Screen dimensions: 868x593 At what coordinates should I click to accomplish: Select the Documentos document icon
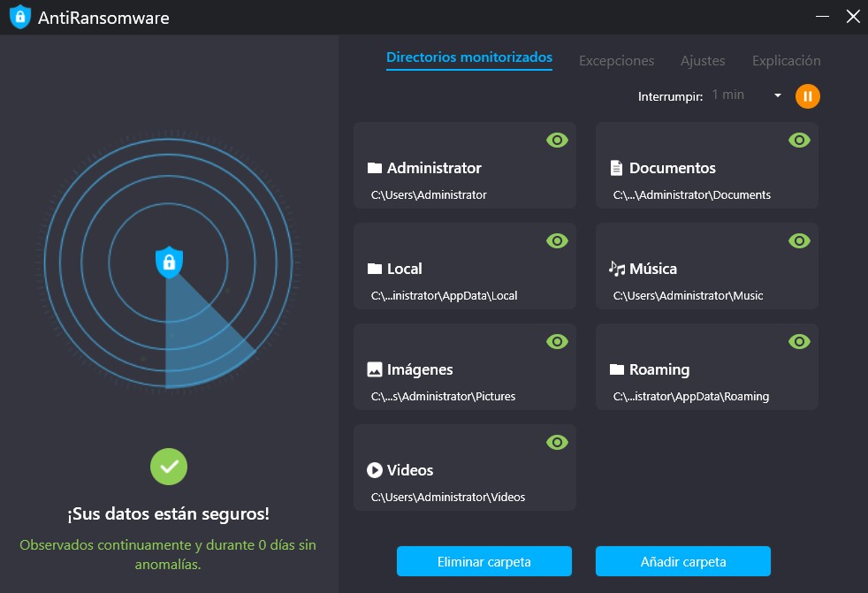point(617,167)
